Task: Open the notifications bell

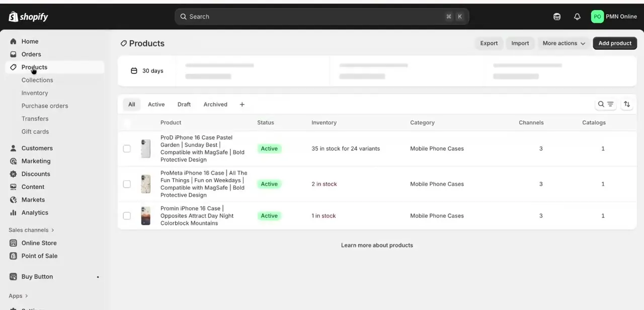Action: 577,17
